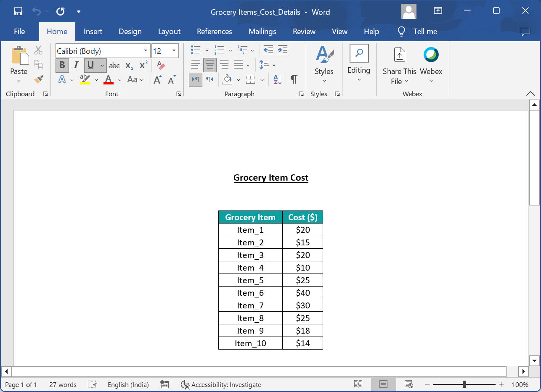This screenshot has width=541, height=392.
Task: Switch to Mailings tab
Action: pyautogui.click(x=263, y=32)
